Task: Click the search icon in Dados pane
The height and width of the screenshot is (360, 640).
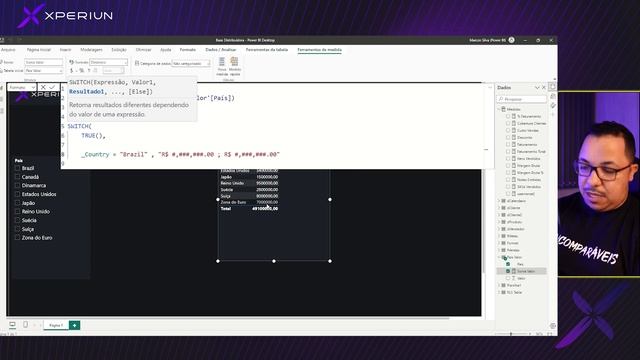Action: click(501, 99)
